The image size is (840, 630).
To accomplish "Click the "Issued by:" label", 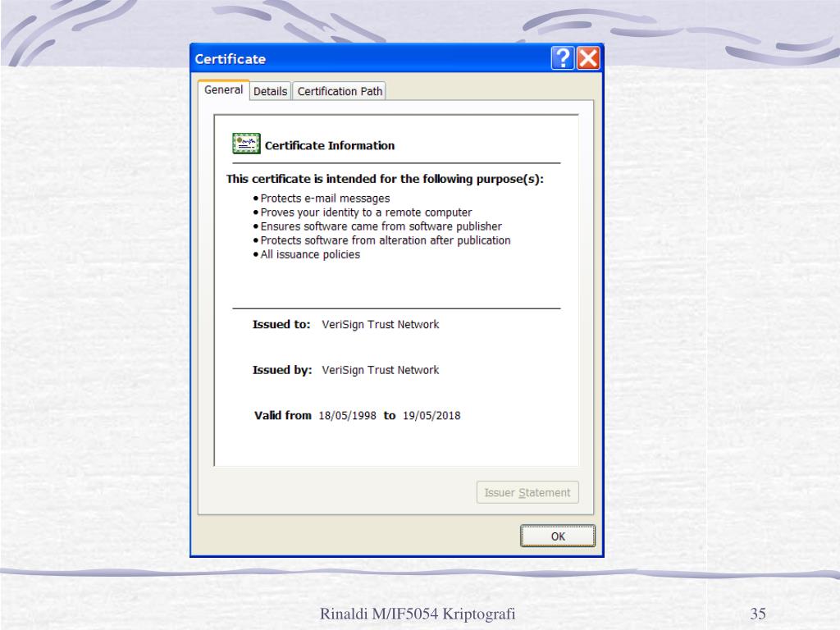I will pos(282,370).
